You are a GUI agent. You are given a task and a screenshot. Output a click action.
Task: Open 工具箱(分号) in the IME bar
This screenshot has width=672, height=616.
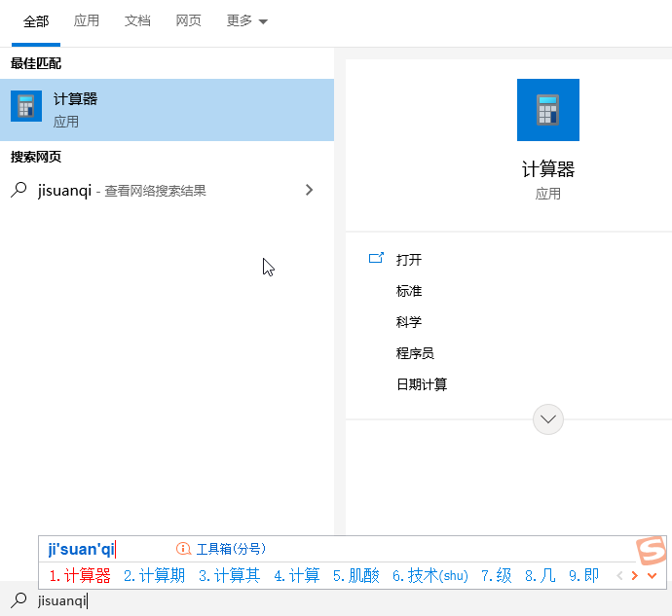[x=231, y=549]
